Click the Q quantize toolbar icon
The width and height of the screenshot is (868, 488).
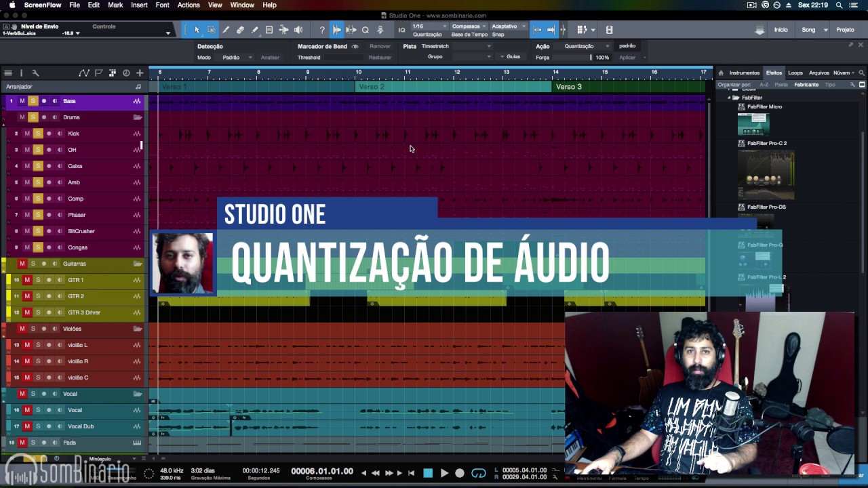click(x=366, y=30)
